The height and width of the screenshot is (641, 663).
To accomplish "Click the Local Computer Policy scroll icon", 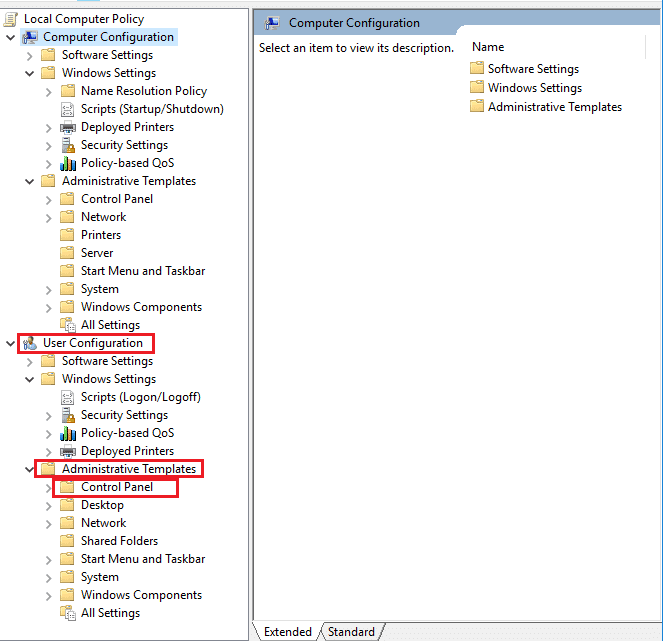I will point(11,19).
